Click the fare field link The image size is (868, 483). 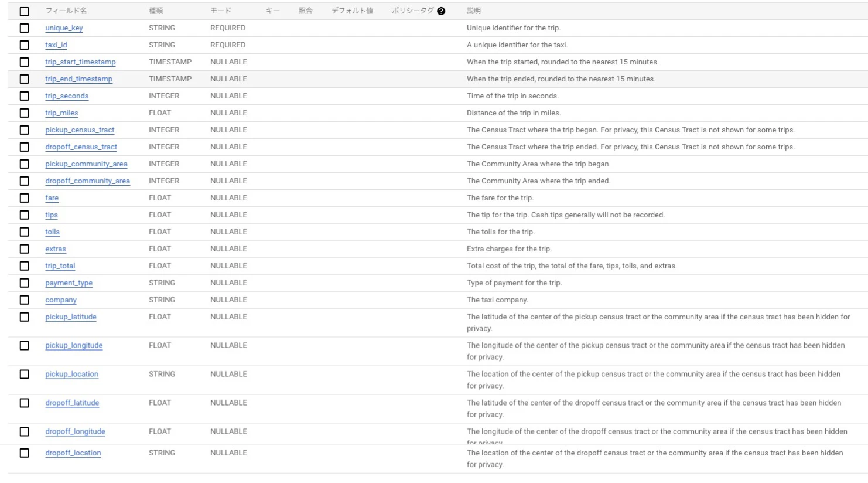[52, 198]
